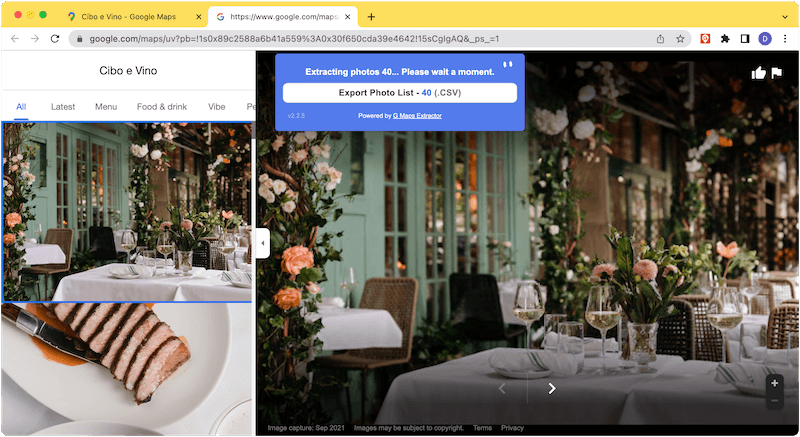Screen dimensions: 800x437
Task: Go forward in browser history
Action: tap(35, 39)
